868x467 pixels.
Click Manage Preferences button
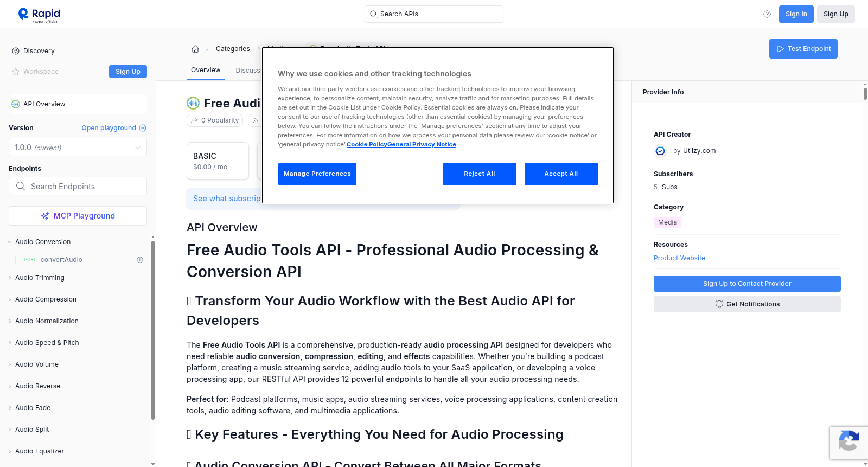tap(317, 174)
